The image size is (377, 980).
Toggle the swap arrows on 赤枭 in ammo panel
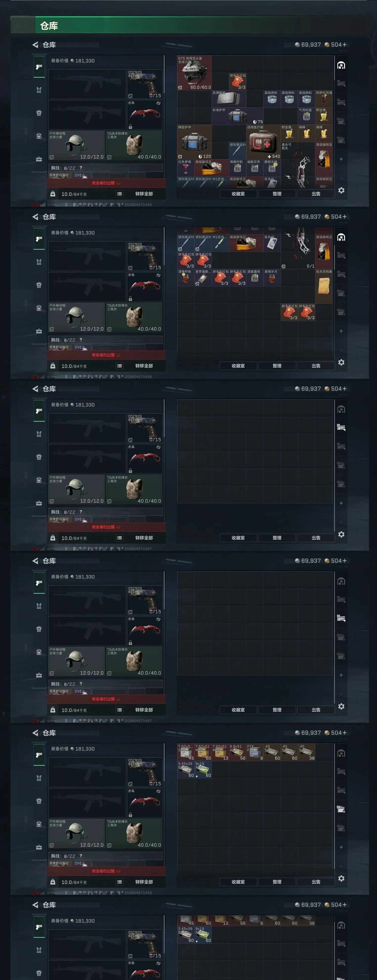pyautogui.click(x=158, y=791)
